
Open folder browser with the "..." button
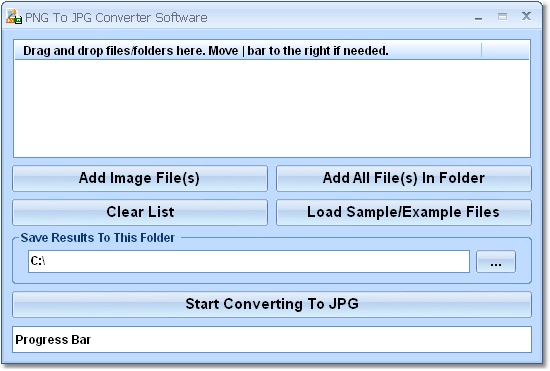tap(496, 261)
